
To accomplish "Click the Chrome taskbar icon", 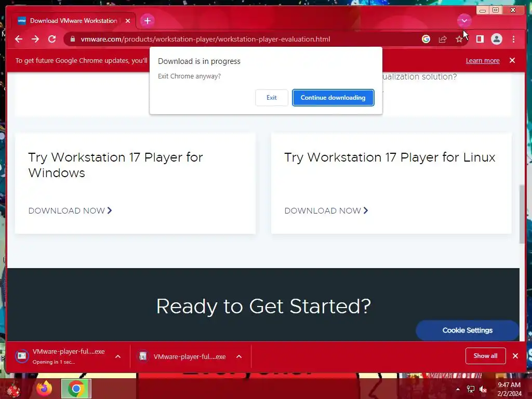I will pyautogui.click(x=76, y=389).
